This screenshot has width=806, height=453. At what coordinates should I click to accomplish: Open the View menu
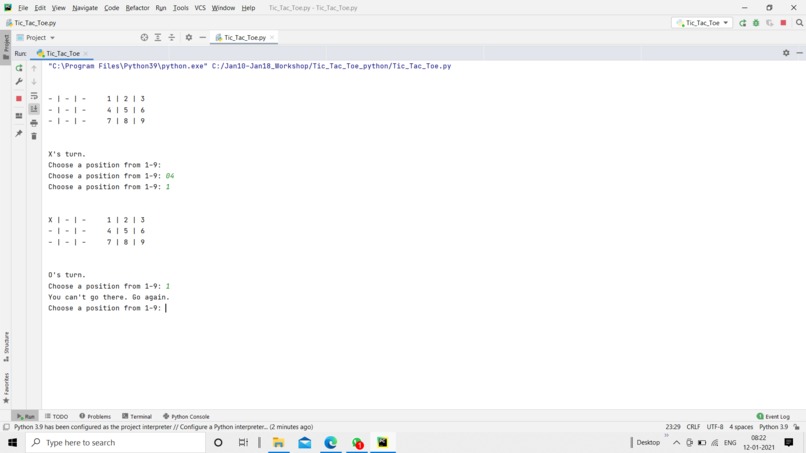59,8
